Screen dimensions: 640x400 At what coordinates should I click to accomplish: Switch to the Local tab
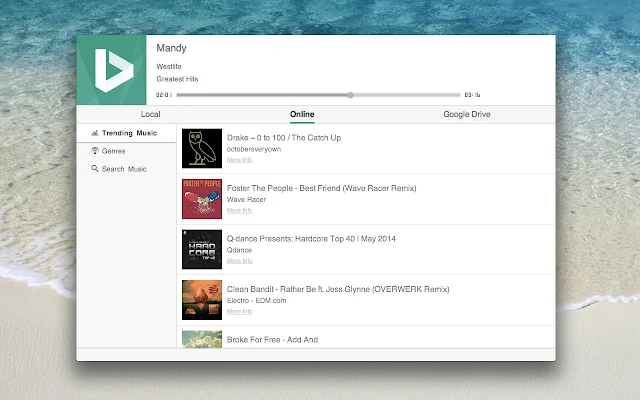point(151,114)
